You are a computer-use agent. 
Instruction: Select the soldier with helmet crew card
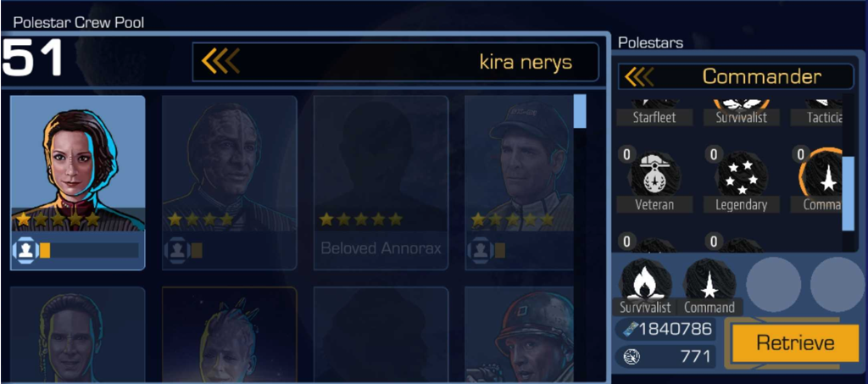click(519, 334)
